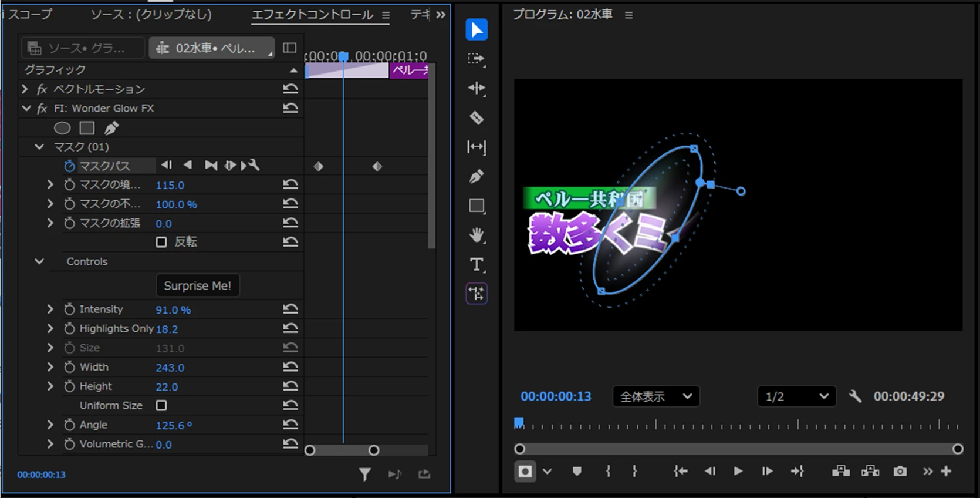Select the Slip tool
980x498 pixels.
[x=477, y=147]
